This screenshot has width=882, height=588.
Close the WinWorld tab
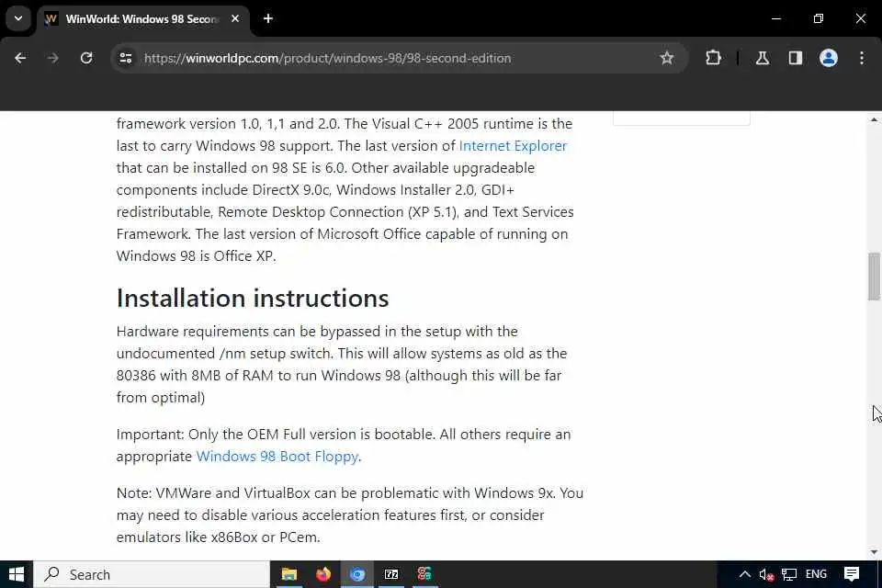pyautogui.click(x=235, y=18)
